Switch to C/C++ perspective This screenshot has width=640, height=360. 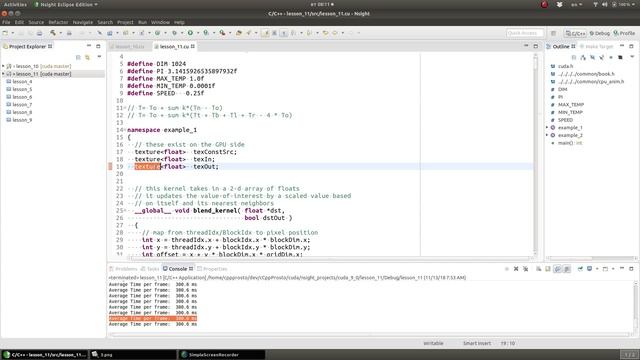[x=575, y=33]
